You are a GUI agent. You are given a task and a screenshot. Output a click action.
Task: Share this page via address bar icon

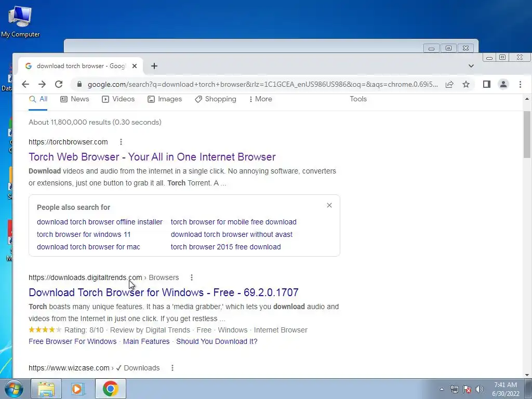449,84
